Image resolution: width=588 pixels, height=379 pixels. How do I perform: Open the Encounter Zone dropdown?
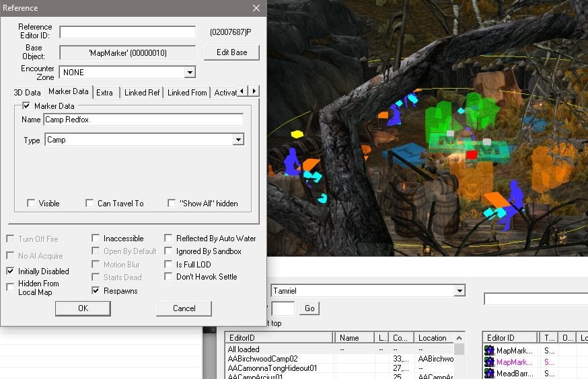(x=190, y=72)
